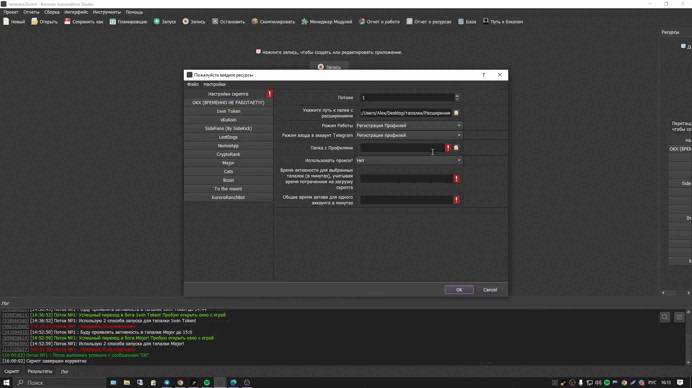
Task: Click the log search magnifier icon
Action: (665, 317)
